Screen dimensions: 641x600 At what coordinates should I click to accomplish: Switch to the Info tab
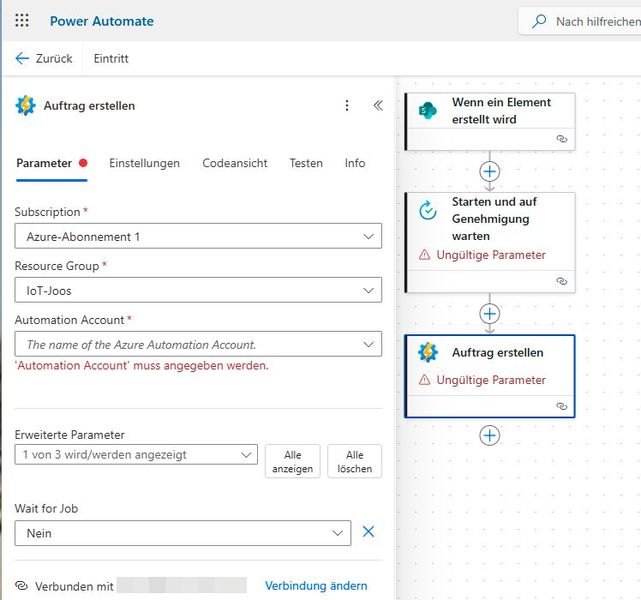(x=355, y=163)
